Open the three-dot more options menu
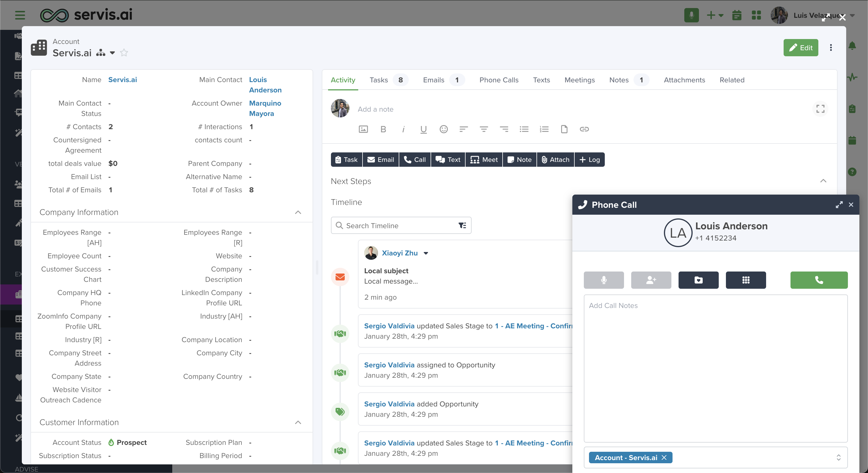The width and height of the screenshot is (868, 473). (831, 48)
